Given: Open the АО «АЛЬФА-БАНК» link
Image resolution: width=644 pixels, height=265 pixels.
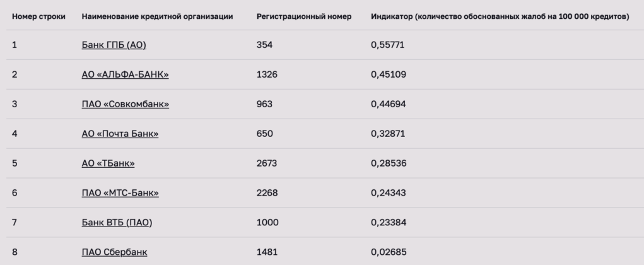Looking at the screenshot, I should [126, 74].
